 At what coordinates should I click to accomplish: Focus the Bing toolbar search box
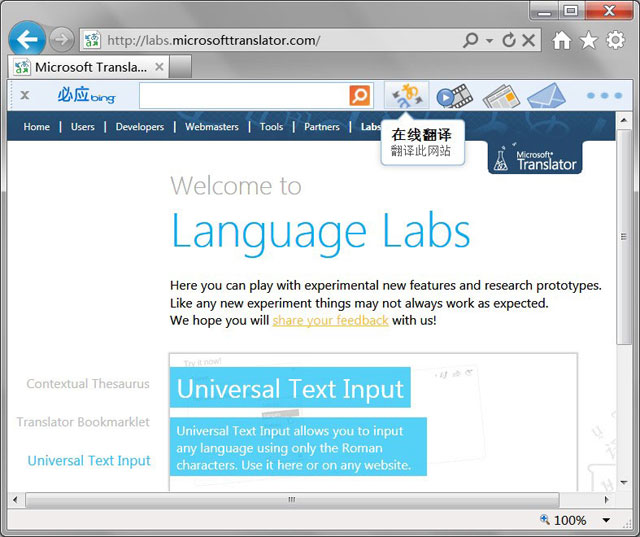(244, 95)
